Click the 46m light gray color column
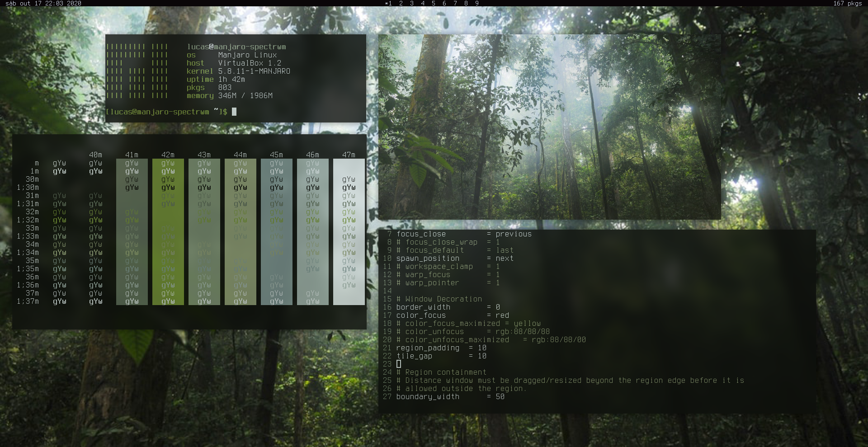 [312, 232]
